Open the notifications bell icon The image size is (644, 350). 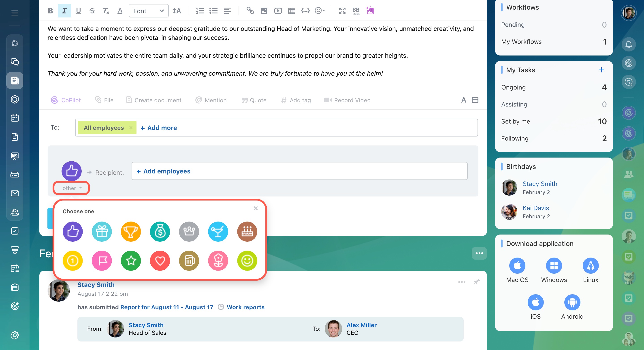[x=629, y=45]
